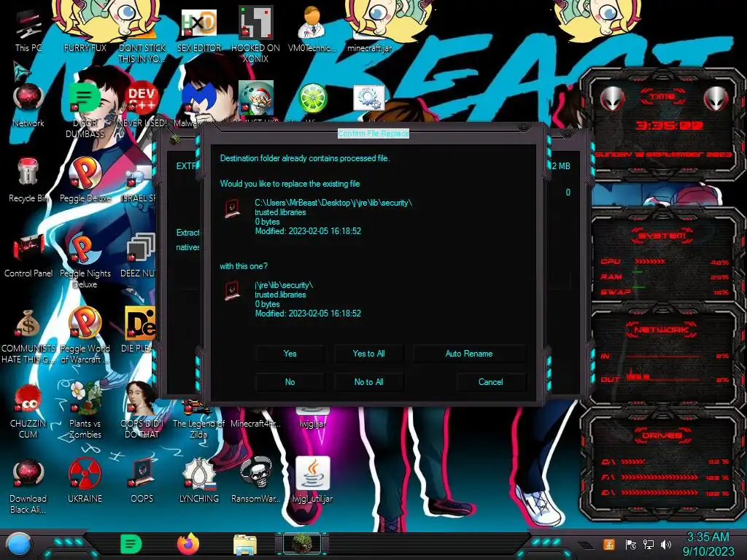Cancel the file replace dialog

point(491,382)
